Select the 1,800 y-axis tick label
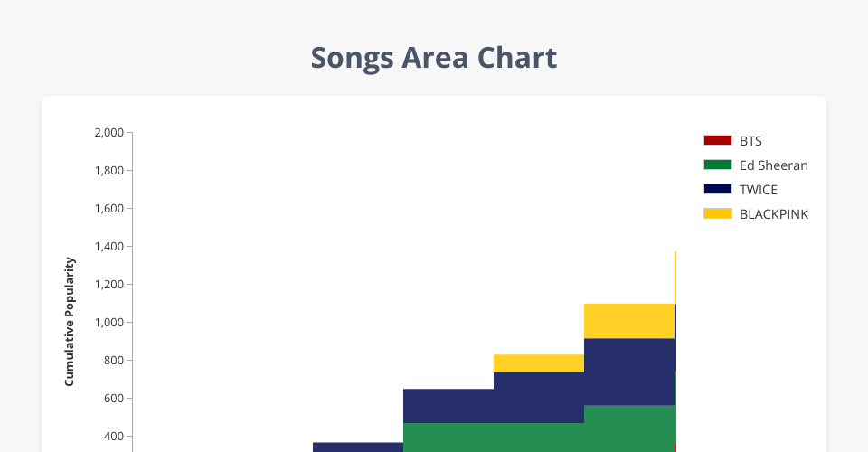The width and height of the screenshot is (868, 452). click(108, 171)
